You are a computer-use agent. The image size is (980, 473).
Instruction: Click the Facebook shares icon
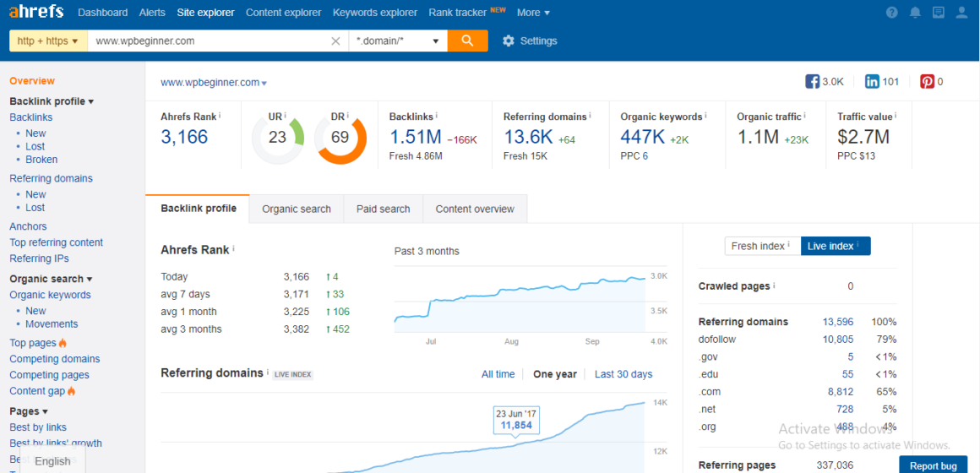(x=812, y=81)
